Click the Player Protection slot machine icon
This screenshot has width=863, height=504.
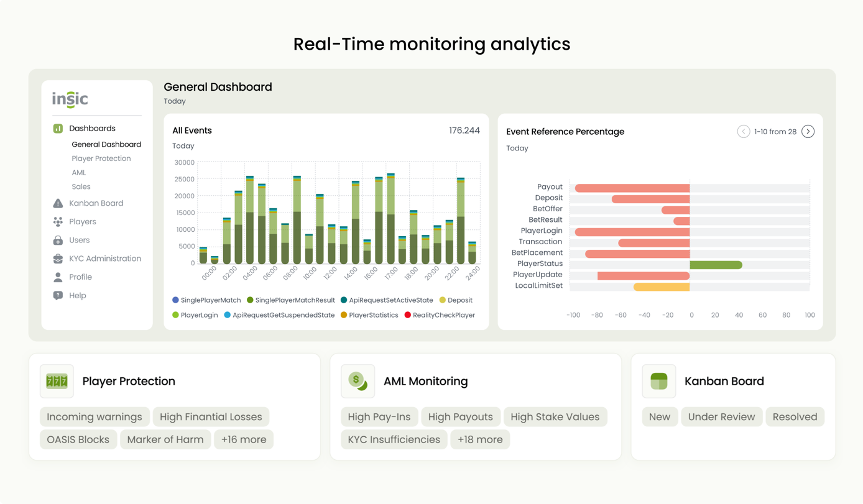57,382
